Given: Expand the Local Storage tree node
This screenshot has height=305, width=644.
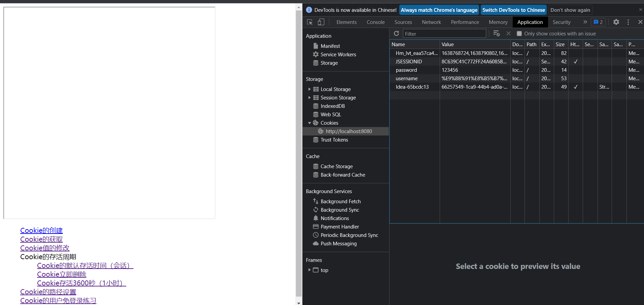Looking at the screenshot, I should pos(309,89).
